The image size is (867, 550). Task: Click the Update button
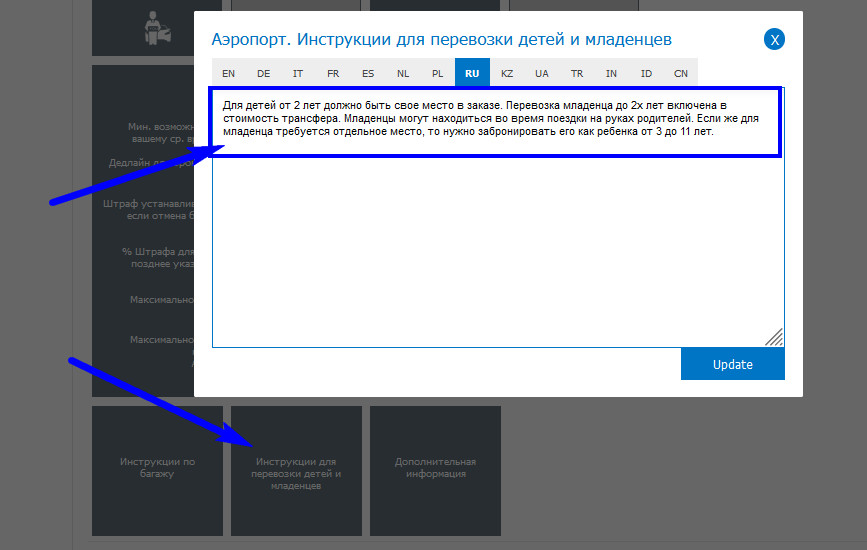tap(733, 364)
